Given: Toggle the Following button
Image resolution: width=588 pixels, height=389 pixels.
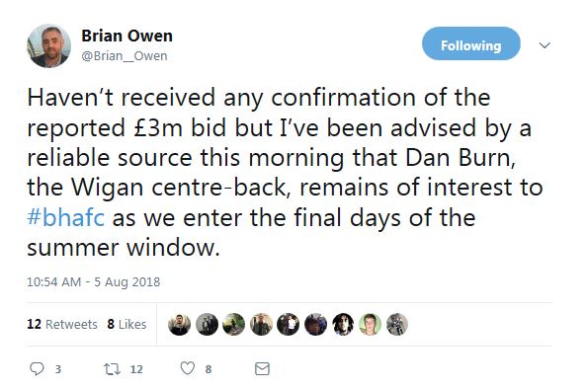Looking at the screenshot, I should 471,43.
